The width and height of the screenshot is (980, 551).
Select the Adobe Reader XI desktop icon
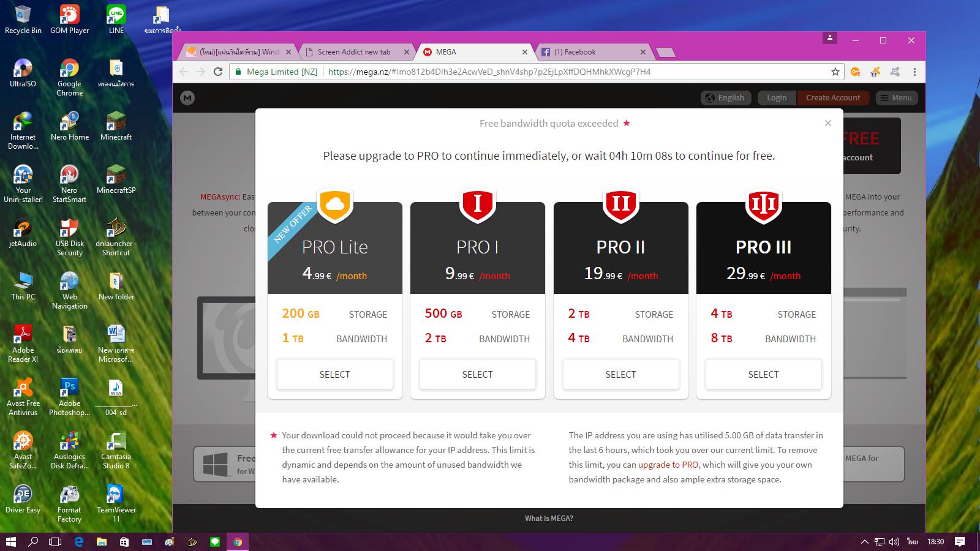coord(23,343)
